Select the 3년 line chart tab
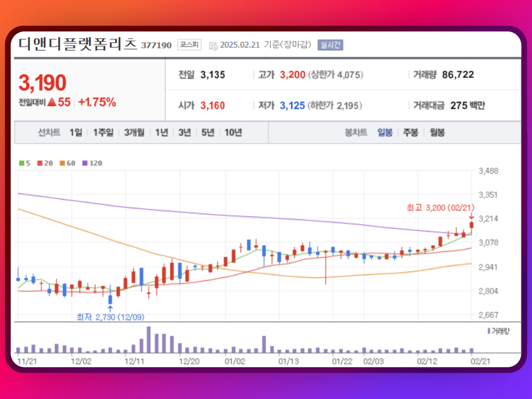The image size is (532, 399). click(185, 132)
